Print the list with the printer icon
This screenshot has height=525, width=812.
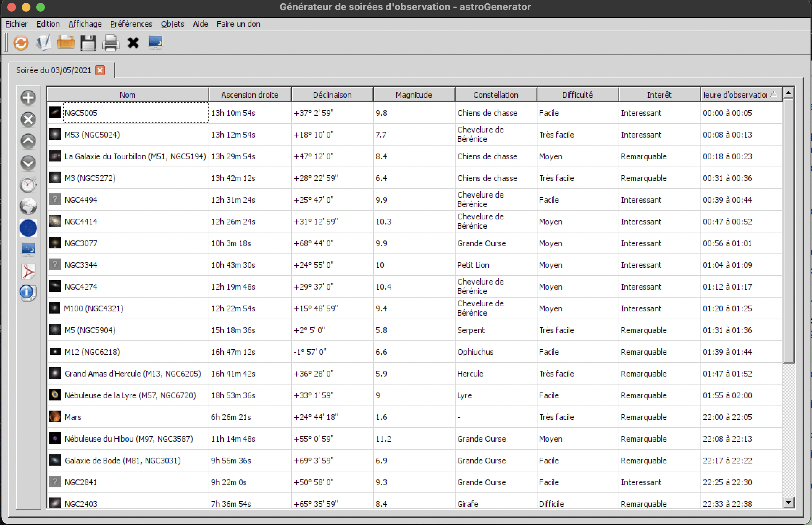[x=110, y=43]
